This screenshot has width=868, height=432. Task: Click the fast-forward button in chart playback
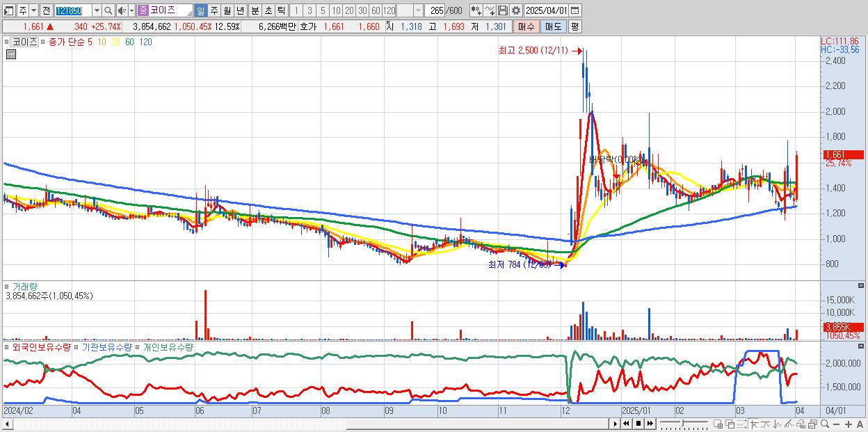pos(650,424)
